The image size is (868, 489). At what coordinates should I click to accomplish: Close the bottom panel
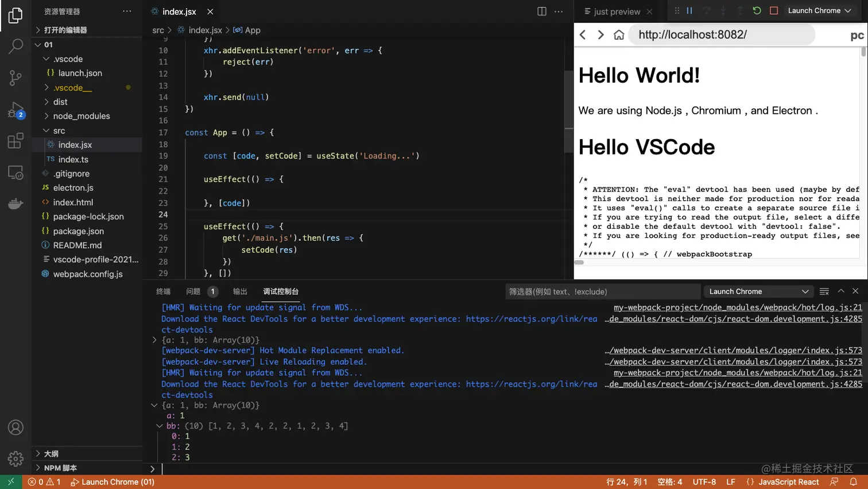tap(855, 291)
